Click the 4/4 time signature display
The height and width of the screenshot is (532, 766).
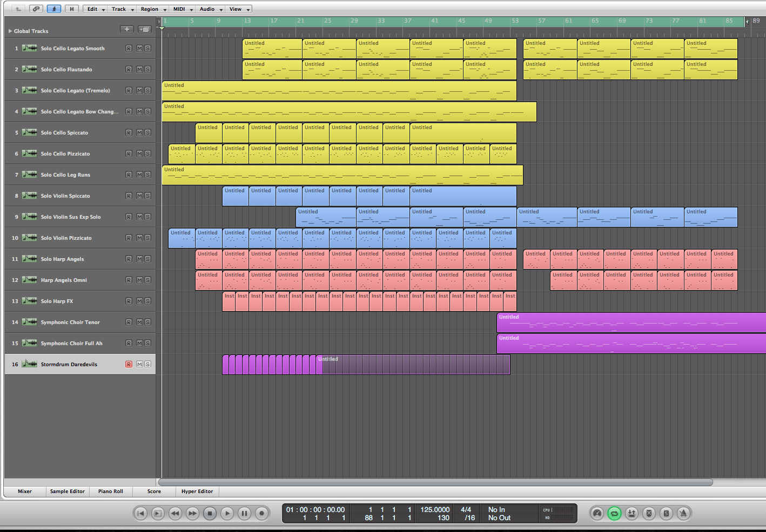pyautogui.click(x=466, y=509)
